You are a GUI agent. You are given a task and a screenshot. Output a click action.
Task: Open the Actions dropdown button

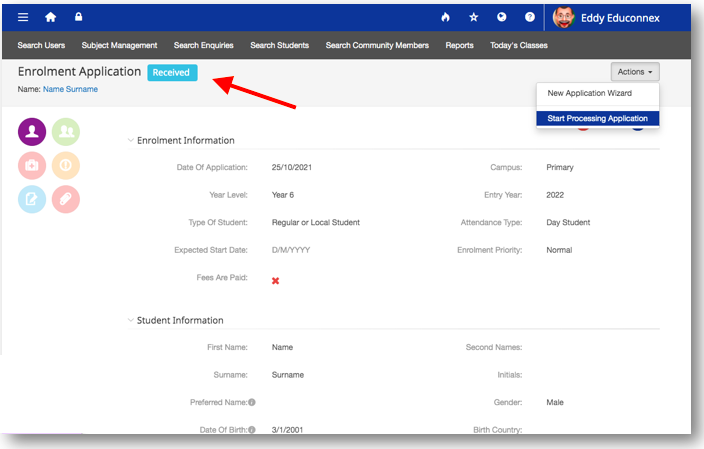tap(635, 72)
